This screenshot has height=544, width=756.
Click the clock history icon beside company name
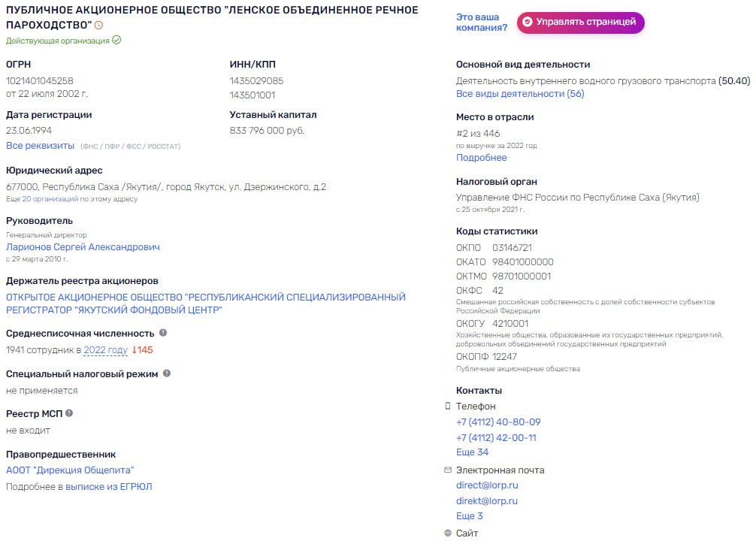(99, 25)
